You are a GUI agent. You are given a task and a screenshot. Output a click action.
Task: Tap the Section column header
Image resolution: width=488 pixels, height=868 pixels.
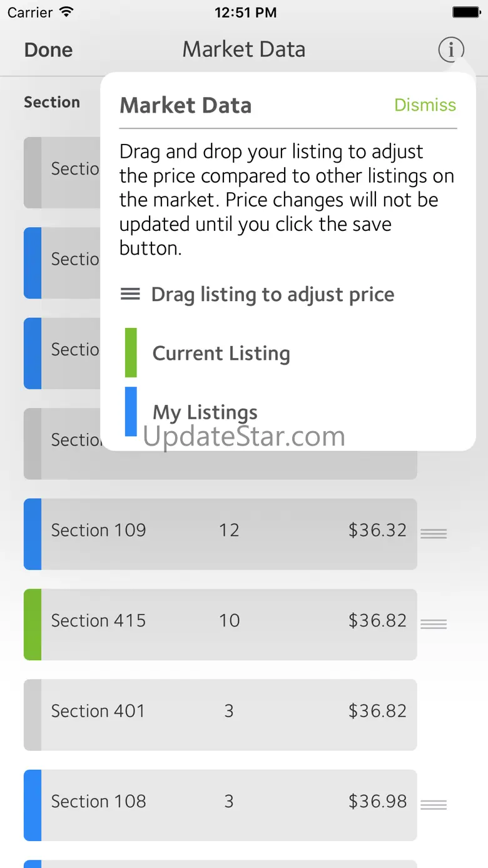pos(52,102)
